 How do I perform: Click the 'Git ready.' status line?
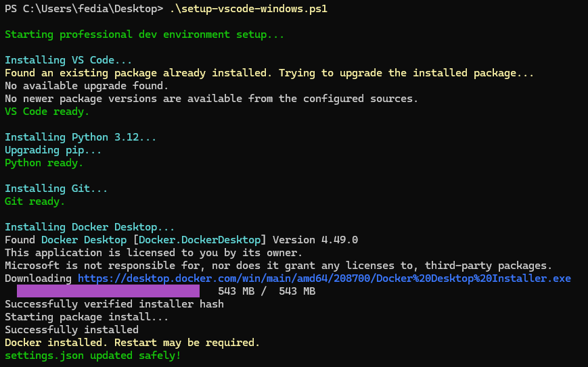click(x=35, y=201)
